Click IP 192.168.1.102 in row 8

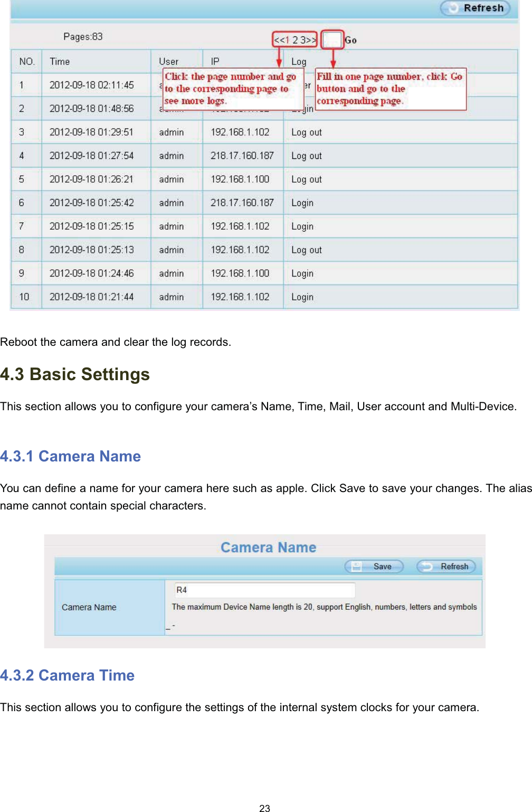(240, 250)
